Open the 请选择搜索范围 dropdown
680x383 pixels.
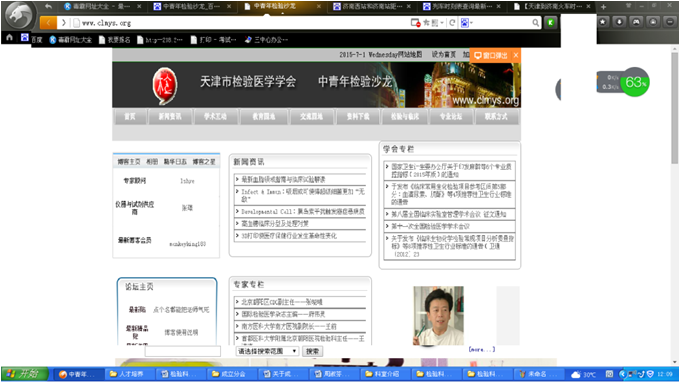267,351
